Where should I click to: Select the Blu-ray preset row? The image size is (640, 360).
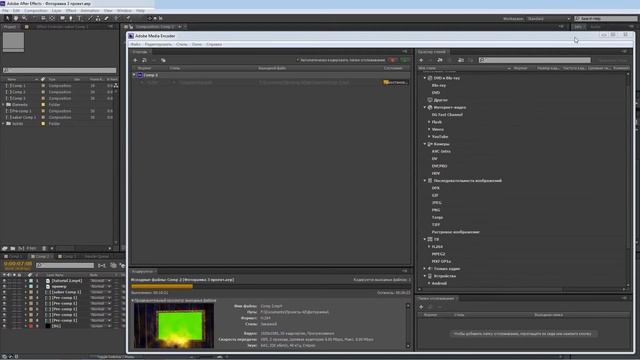(439, 85)
